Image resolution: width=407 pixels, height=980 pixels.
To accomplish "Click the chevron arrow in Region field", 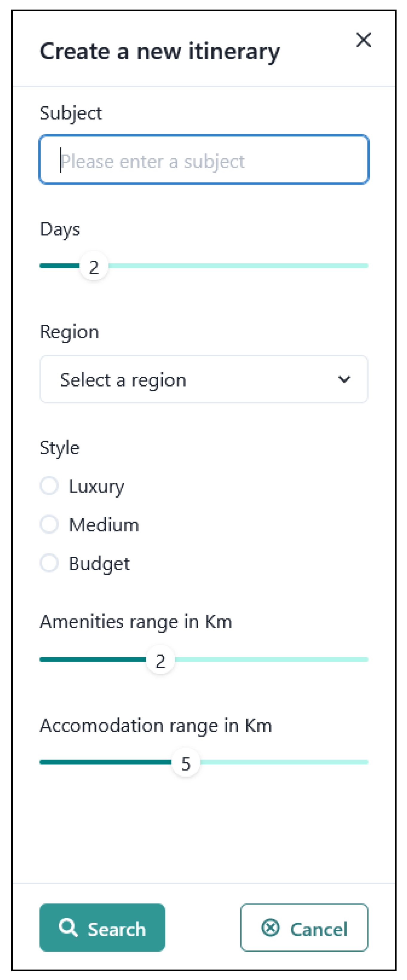I will 344,379.
